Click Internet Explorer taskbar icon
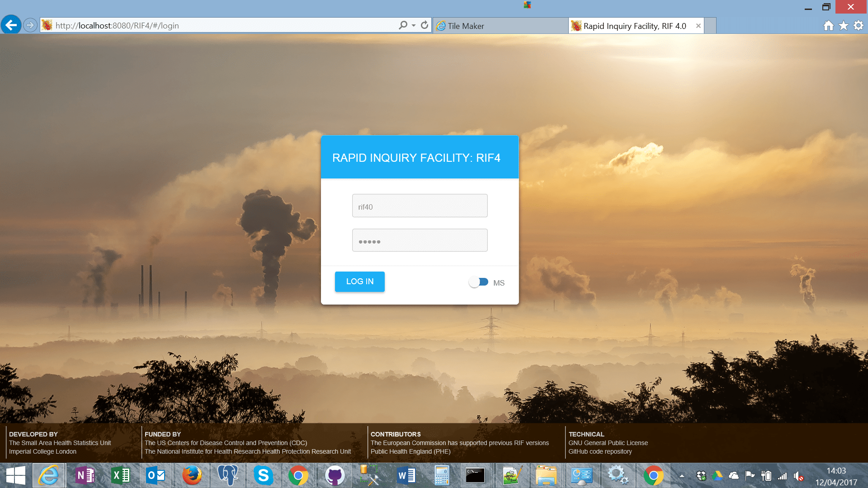The height and width of the screenshot is (488, 868). (x=49, y=475)
